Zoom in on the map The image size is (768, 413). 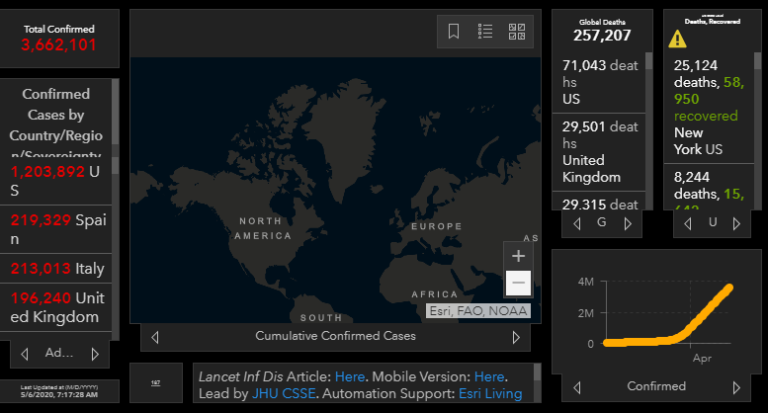[x=518, y=256]
